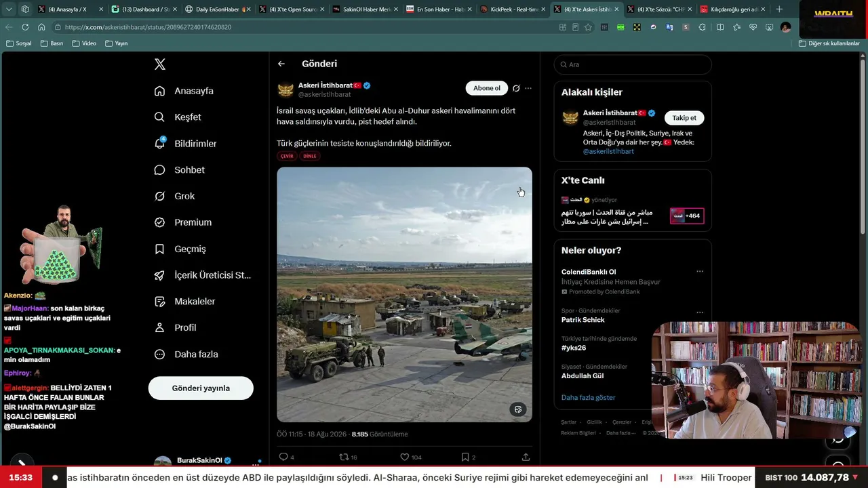The height and width of the screenshot is (488, 868).
Task: Switch to the Dashboard browser tab
Action: pyautogui.click(x=145, y=9)
